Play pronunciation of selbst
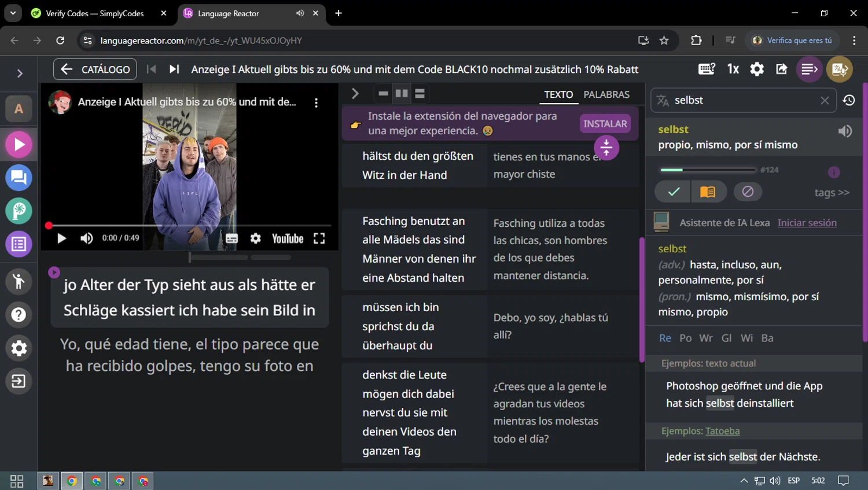Viewport: 868px width, 490px height. coord(845,131)
